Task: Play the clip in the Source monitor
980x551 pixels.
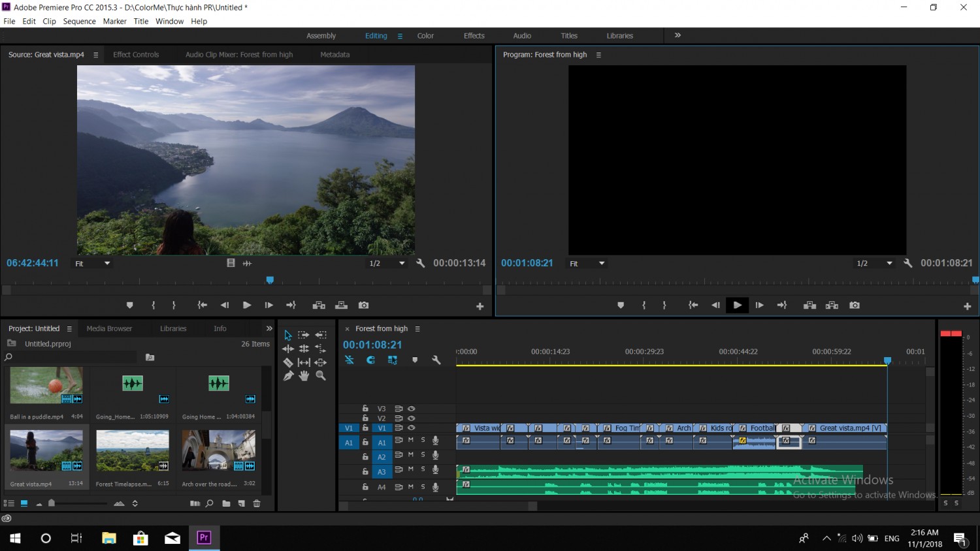Action: coord(246,306)
